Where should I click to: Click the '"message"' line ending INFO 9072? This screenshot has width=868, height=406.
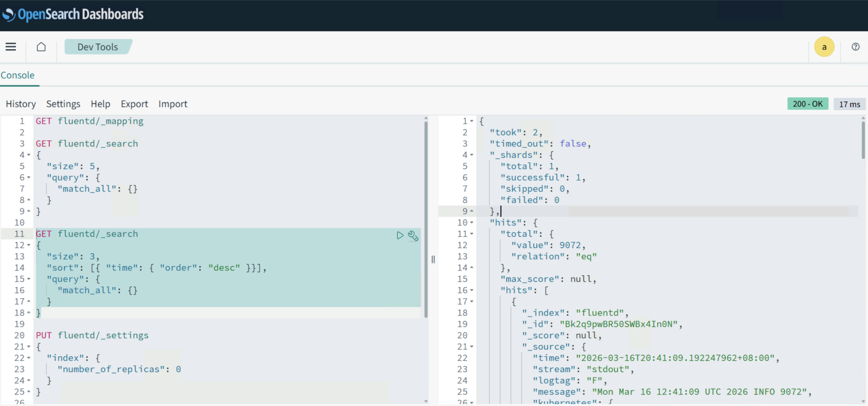click(x=672, y=392)
